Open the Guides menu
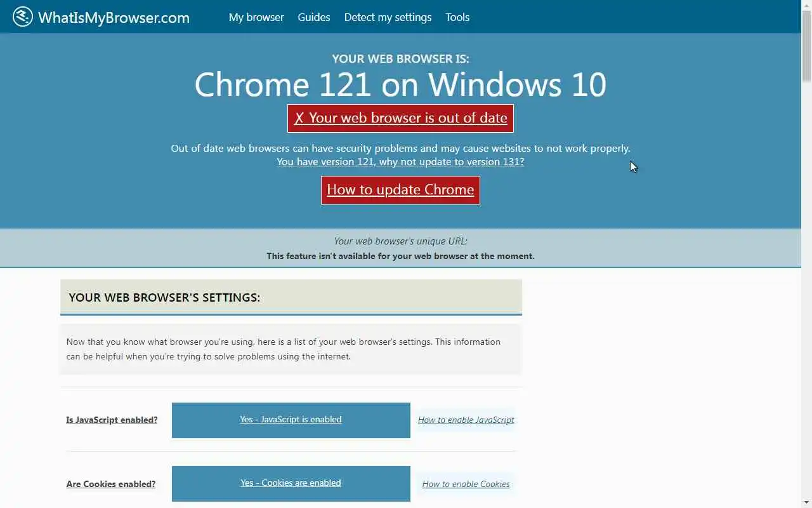Image resolution: width=812 pixels, height=508 pixels. pyautogui.click(x=314, y=17)
